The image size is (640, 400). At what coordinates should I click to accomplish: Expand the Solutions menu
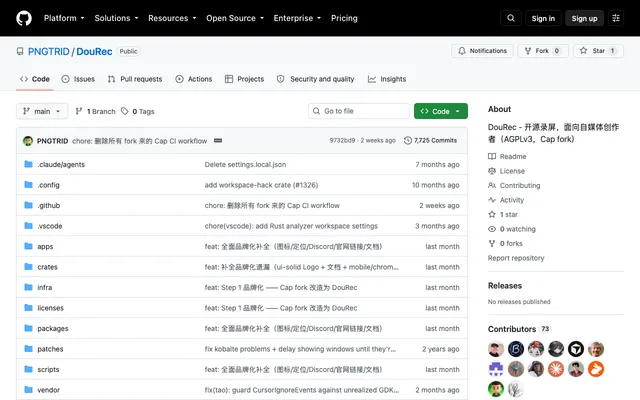tap(116, 18)
